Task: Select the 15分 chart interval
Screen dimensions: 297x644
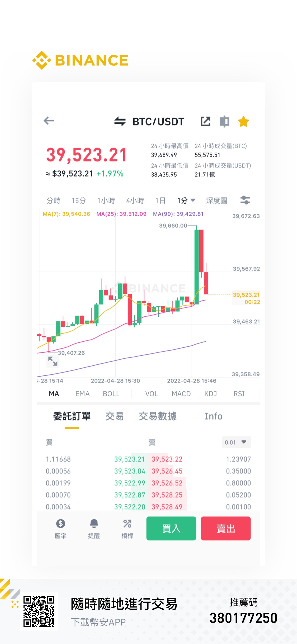Action: pyautogui.click(x=79, y=200)
